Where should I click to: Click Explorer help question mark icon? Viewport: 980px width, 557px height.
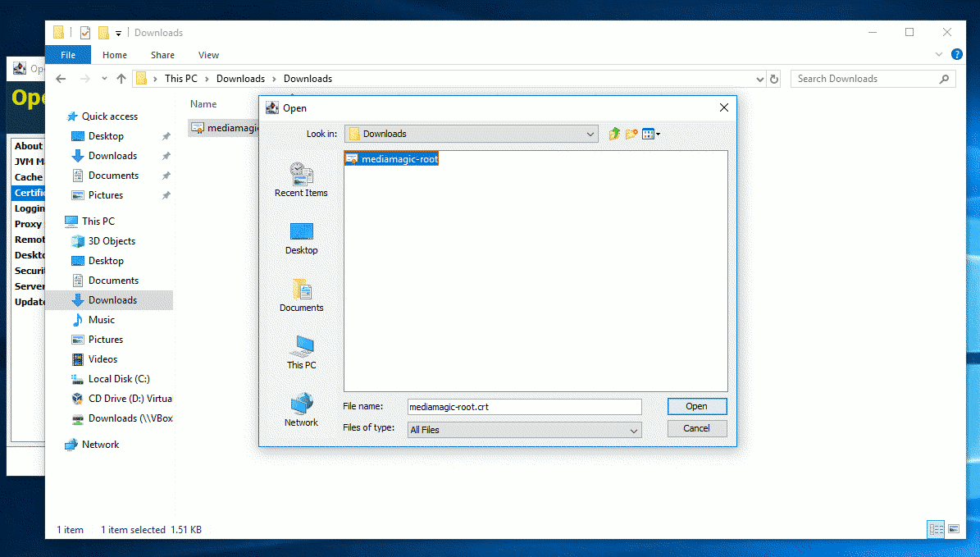click(956, 54)
